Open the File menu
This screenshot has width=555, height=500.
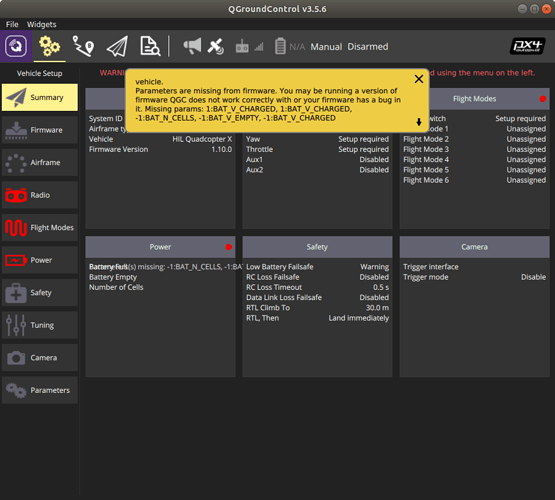click(12, 24)
